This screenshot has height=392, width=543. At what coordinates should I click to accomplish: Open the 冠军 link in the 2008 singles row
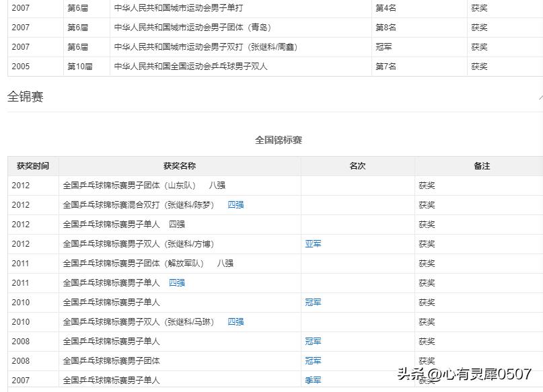[x=313, y=342]
